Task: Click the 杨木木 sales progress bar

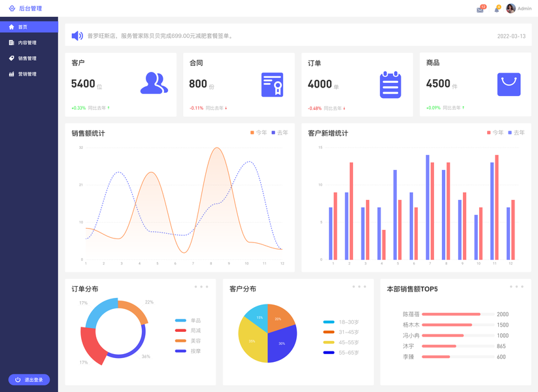Action: point(458,325)
